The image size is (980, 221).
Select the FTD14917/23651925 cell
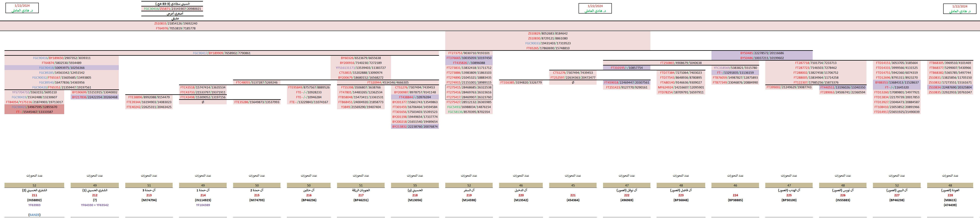(896, 112)
